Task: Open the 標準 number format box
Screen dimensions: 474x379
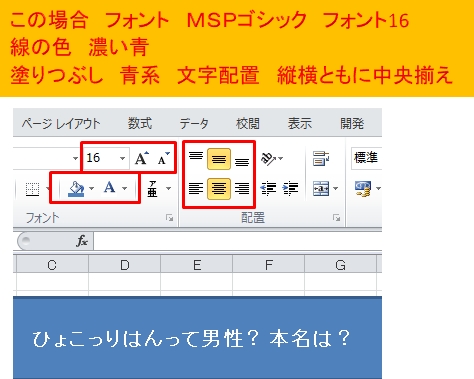Action: pos(366,158)
